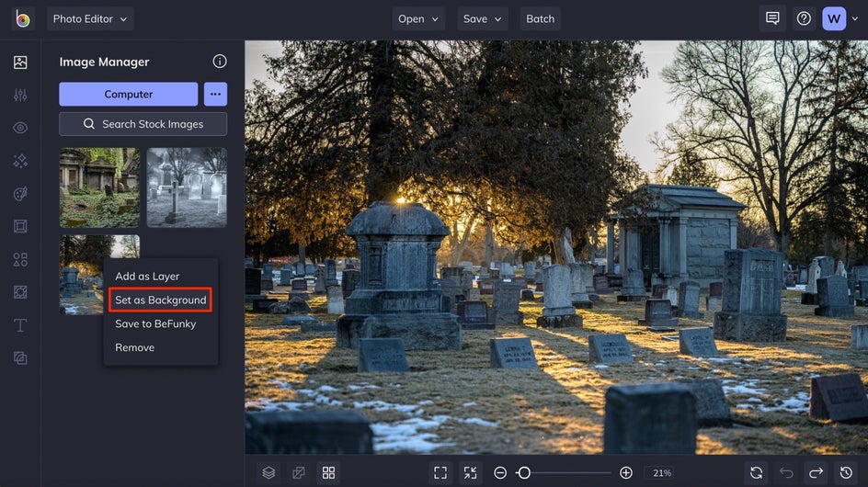Open the Overlays icon in sidebar

pyautogui.click(x=20, y=292)
